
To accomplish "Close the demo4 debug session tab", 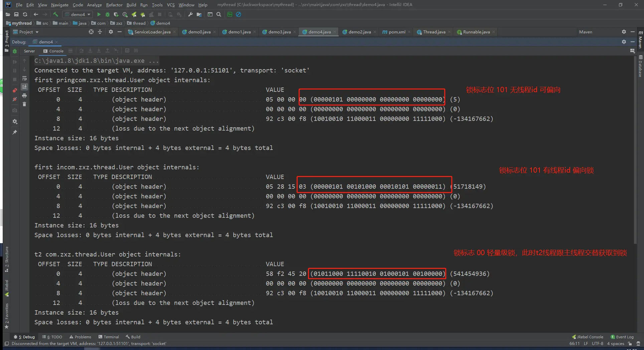I will pyautogui.click(x=56, y=42).
